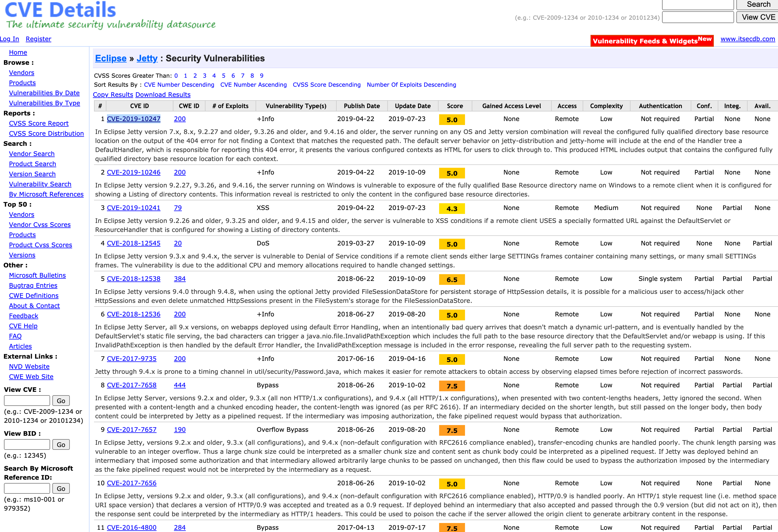Open CWE Definitions
Screen dimensions: 778x532
(x=34, y=295)
